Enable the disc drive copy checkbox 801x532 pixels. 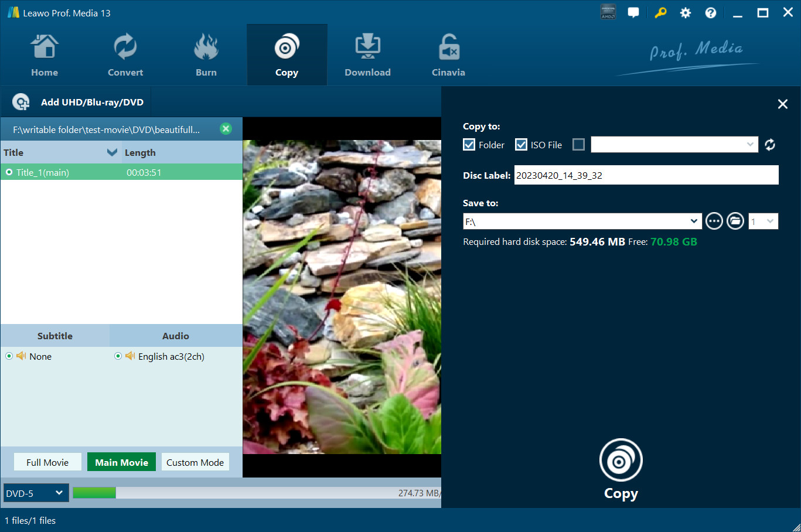[578, 145]
